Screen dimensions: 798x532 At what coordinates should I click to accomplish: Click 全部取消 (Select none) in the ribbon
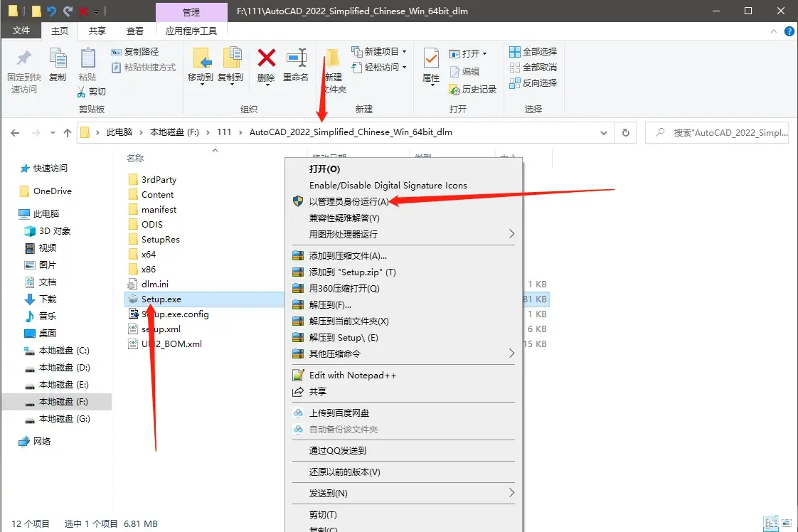click(533, 67)
